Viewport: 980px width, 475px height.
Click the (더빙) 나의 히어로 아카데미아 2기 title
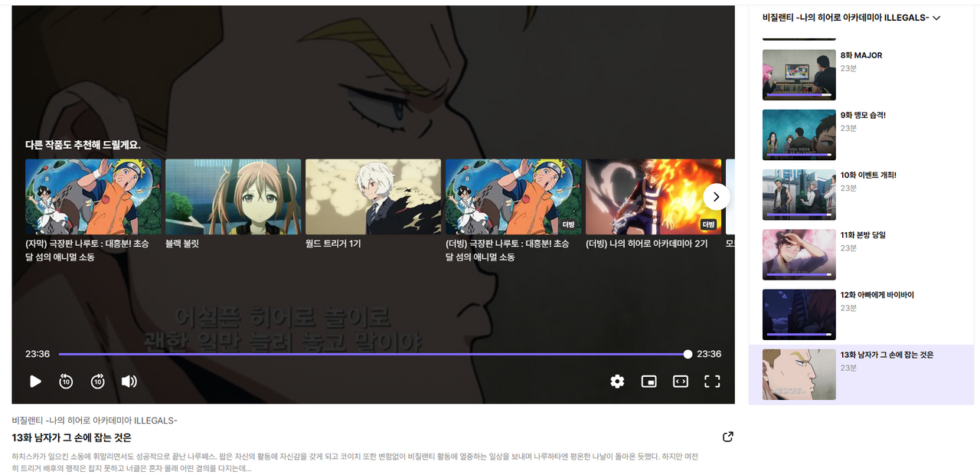[x=647, y=244]
